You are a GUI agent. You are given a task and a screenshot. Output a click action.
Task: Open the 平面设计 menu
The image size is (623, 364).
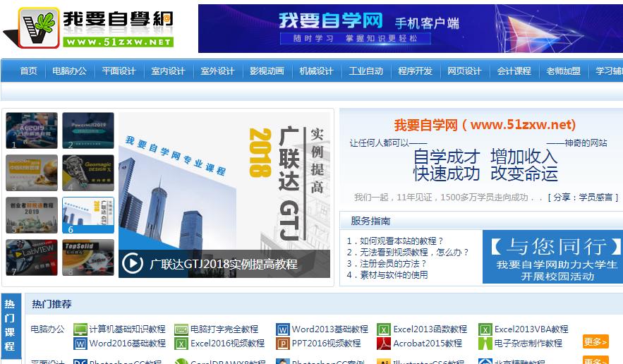(x=119, y=71)
